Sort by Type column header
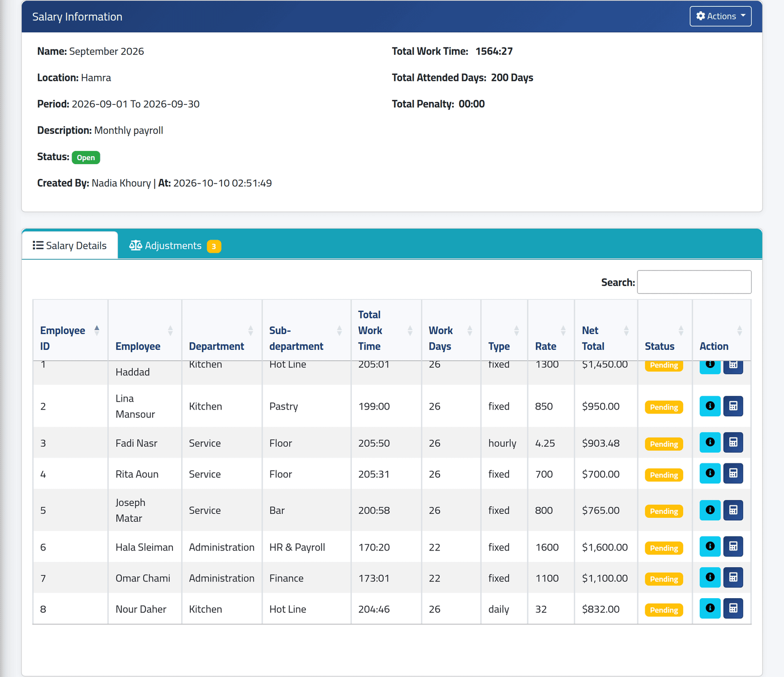 (504, 331)
